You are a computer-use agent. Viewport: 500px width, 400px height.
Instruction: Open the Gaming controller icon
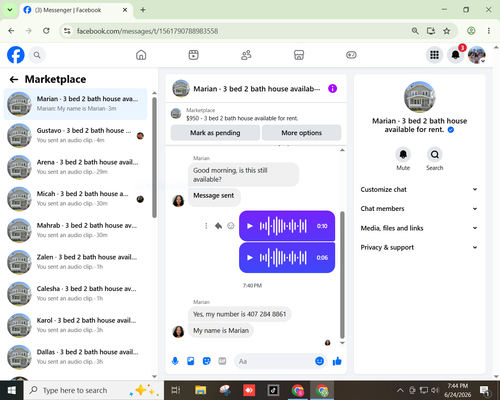(x=351, y=55)
